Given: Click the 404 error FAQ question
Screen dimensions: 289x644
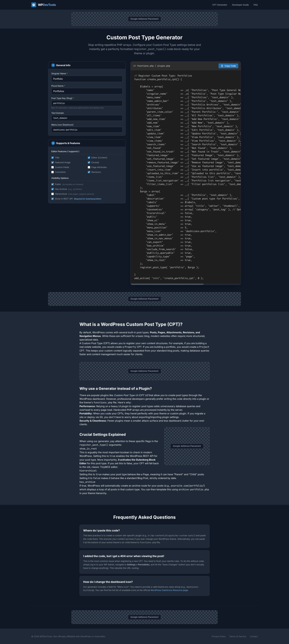Looking at the screenshot, I should [124, 556].
